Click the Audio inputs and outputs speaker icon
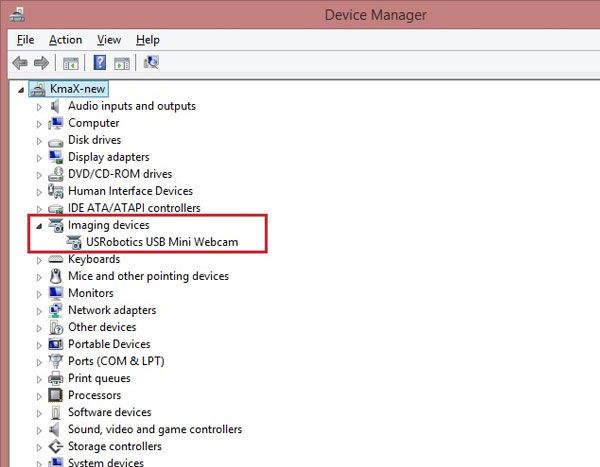The image size is (600, 467). (x=55, y=106)
